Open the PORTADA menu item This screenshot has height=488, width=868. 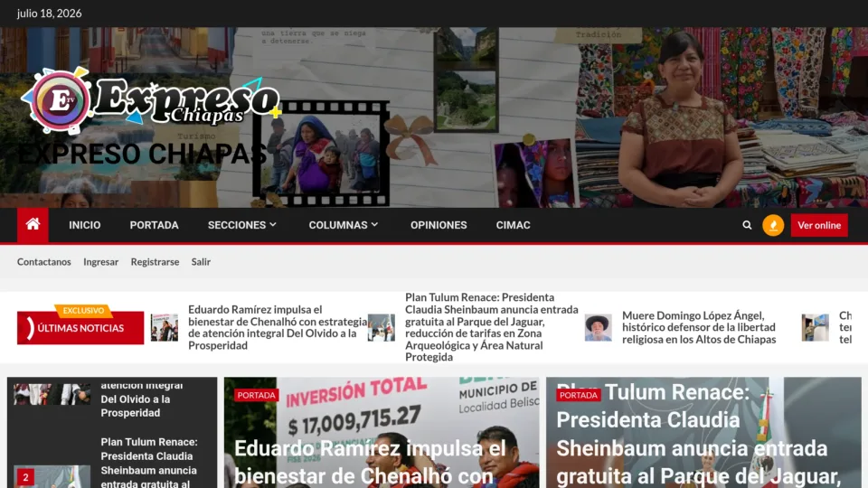[x=154, y=225]
